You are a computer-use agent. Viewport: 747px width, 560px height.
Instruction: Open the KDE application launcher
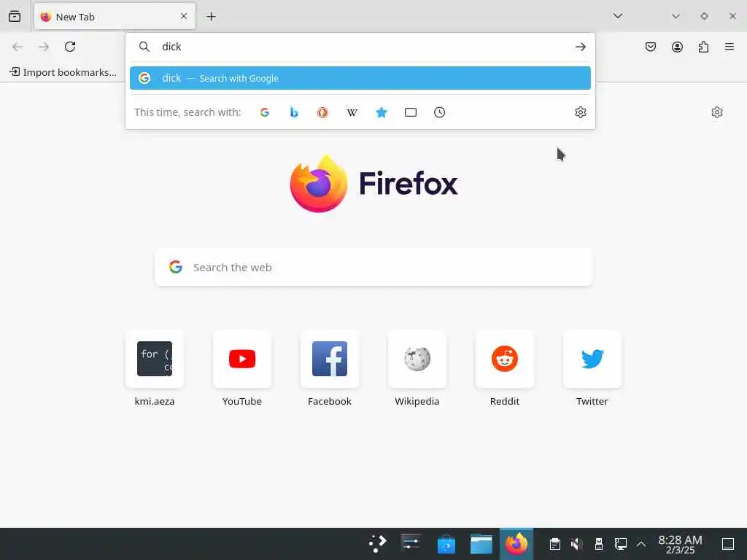tap(377, 544)
